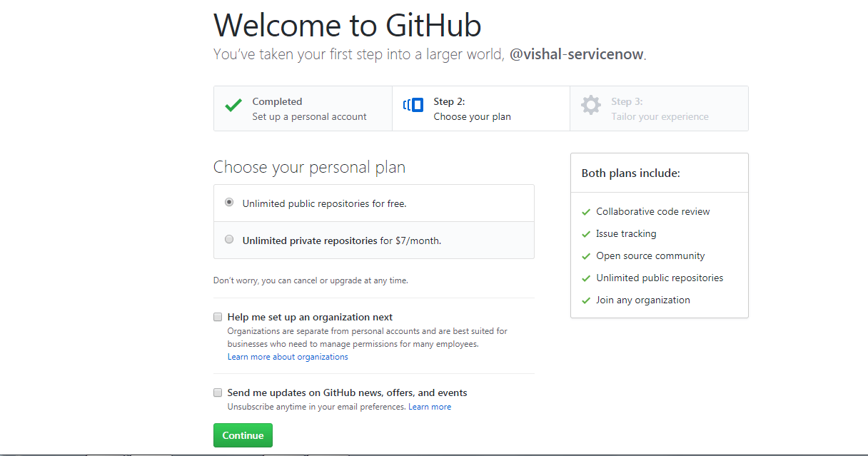Click the green Completed checkmark icon
The width and height of the screenshot is (868, 456).
(x=233, y=106)
